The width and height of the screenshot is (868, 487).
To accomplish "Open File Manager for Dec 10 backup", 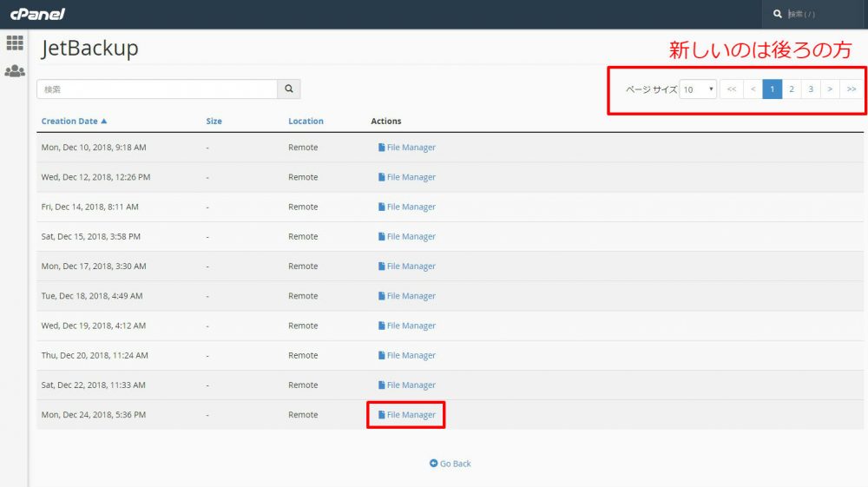I will pyautogui.click(x=407, y=148).
